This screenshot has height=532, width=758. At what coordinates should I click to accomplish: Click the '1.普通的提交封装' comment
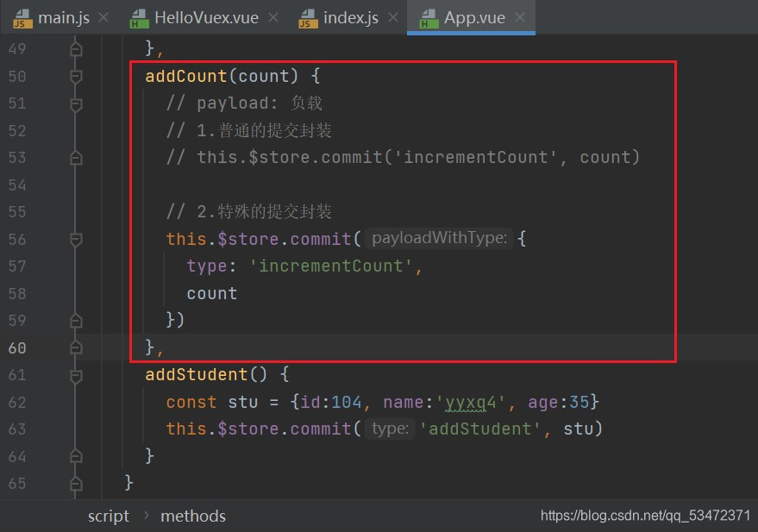(249, 130)
